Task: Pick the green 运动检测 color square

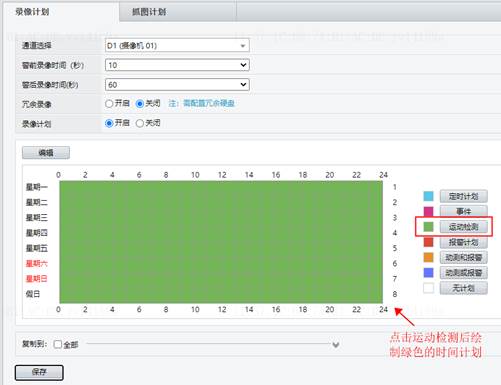Action: 428,227
